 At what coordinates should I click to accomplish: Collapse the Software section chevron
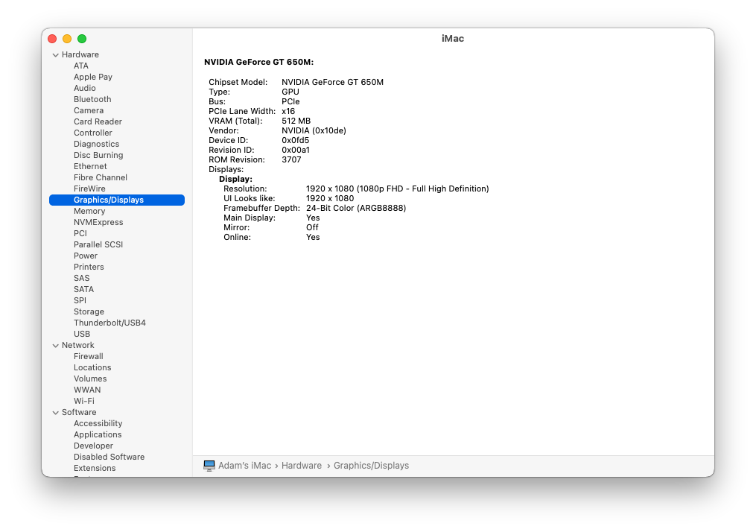[x=55, y=413]
